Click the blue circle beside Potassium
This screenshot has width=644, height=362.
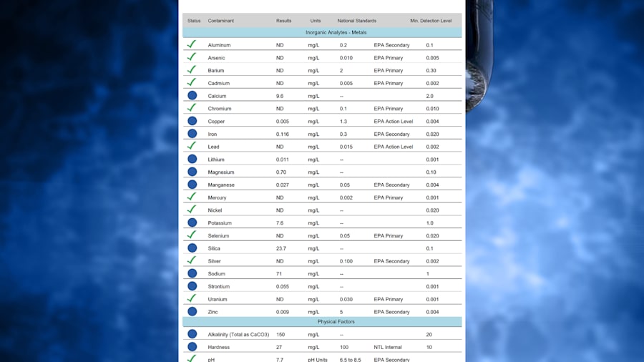(x=192, y=223)
